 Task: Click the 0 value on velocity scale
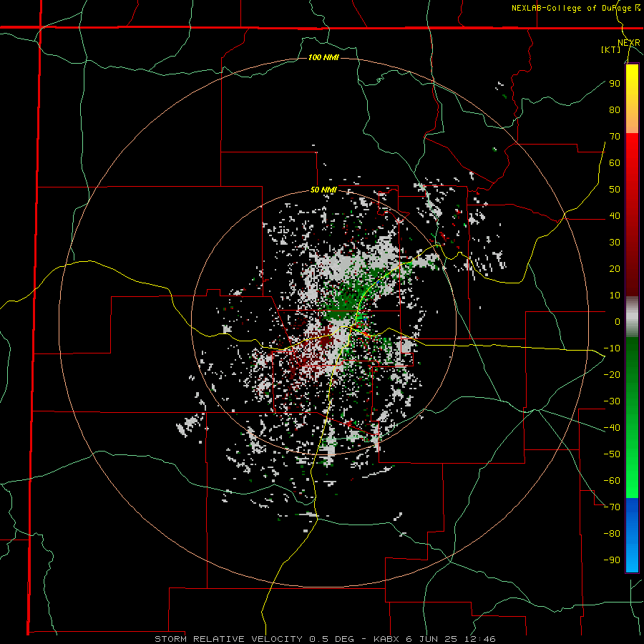pos(618,322)
